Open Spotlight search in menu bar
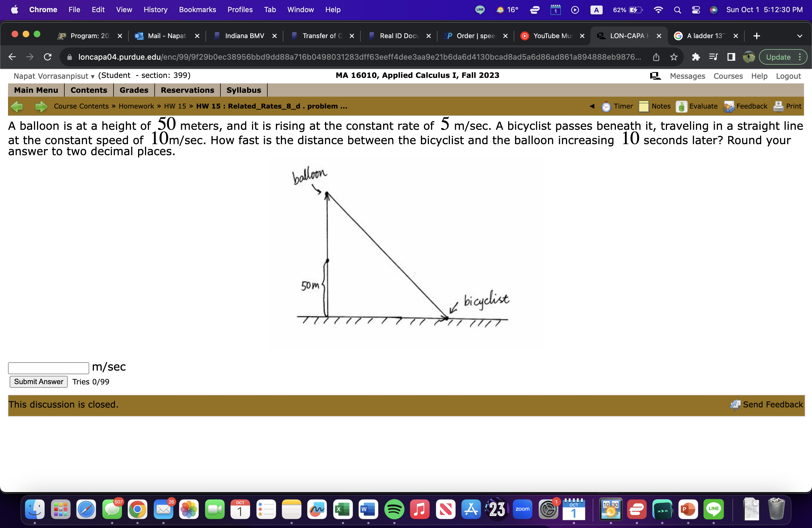The height and width of the screenshot is (528, 812). 677,10
